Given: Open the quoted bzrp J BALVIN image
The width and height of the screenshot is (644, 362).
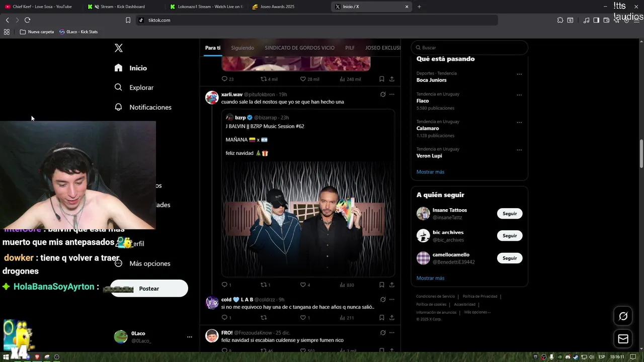Looking at the screenshot, I should pyautogui.click(x=308, y=219).
